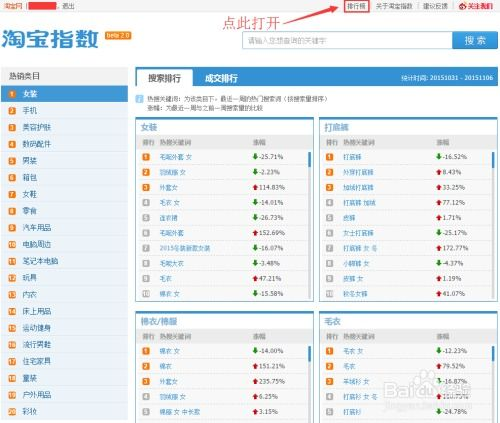500x423 pixels.
Task: Open keyword 女士打底裤
Action: pyautogui.click(x=358, y=233)
